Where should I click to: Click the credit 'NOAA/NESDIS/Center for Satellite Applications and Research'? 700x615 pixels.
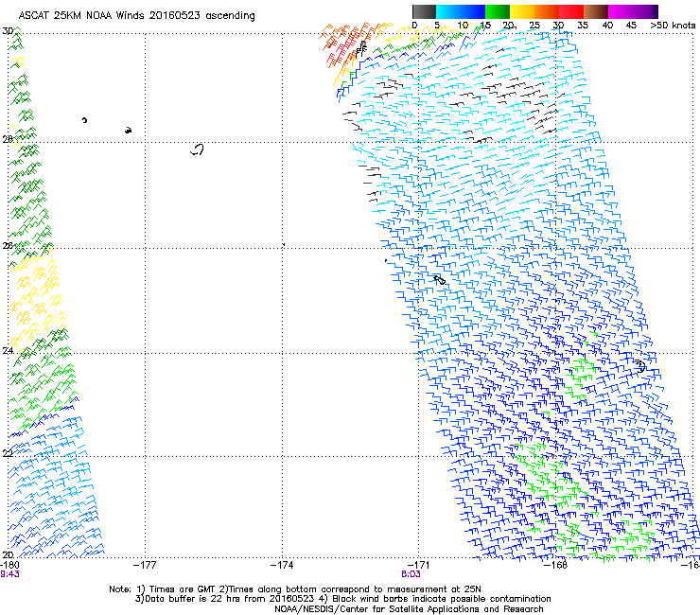409,609
